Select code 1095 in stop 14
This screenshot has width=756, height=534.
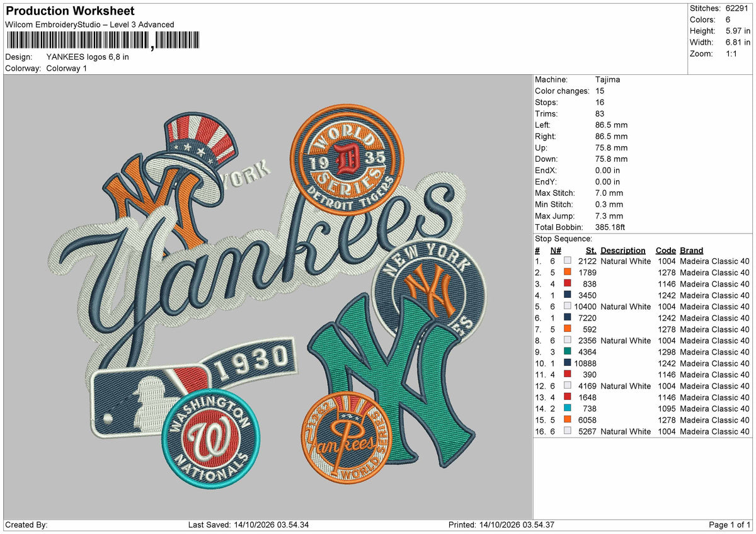(x=666, y=409)
